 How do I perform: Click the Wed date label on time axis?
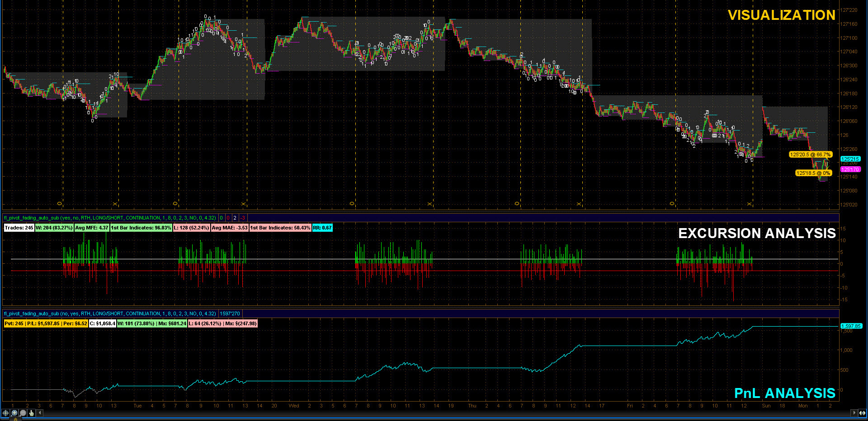coord(294,406)
